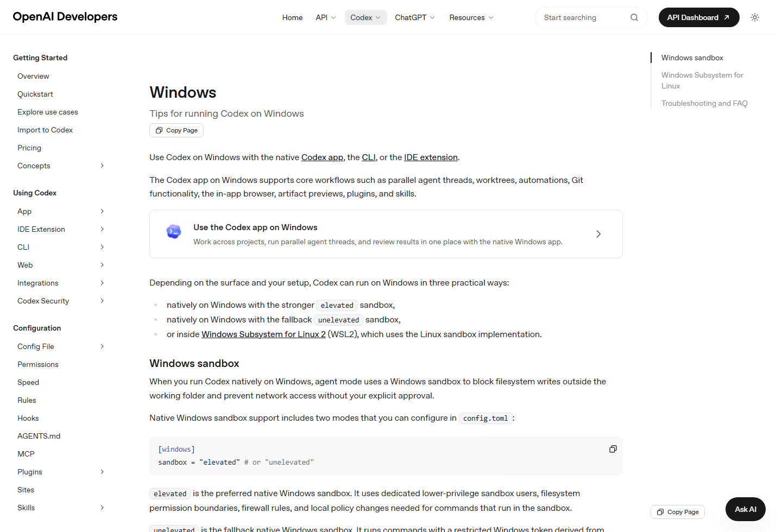Click the Codex app card icon
The height and width of the screenshot is (532, 782).
pyautogui.click(x=174, y=232)
